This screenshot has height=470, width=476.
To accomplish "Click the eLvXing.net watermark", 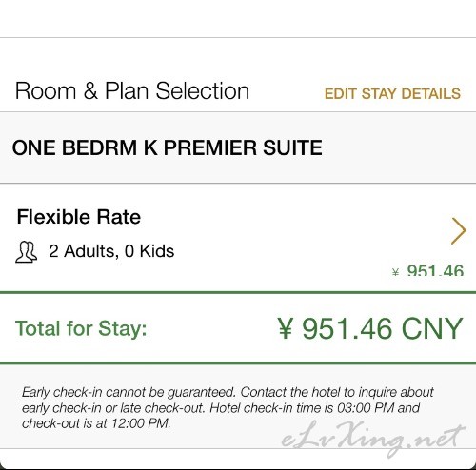I will 374,438.
